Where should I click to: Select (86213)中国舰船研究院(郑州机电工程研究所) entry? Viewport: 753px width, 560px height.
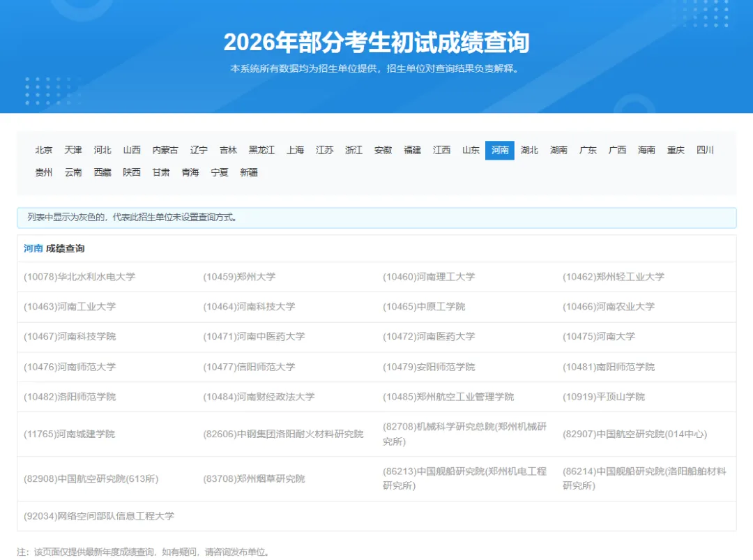465,479
